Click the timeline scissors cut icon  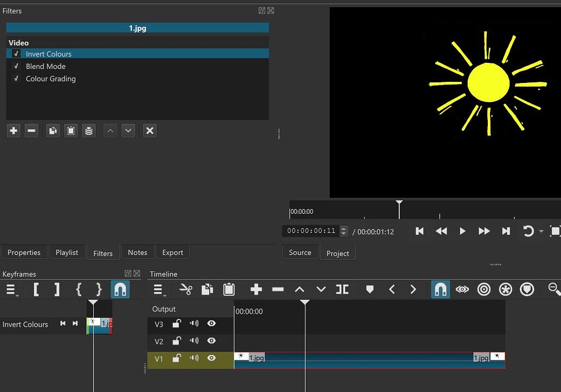[186, 290]
